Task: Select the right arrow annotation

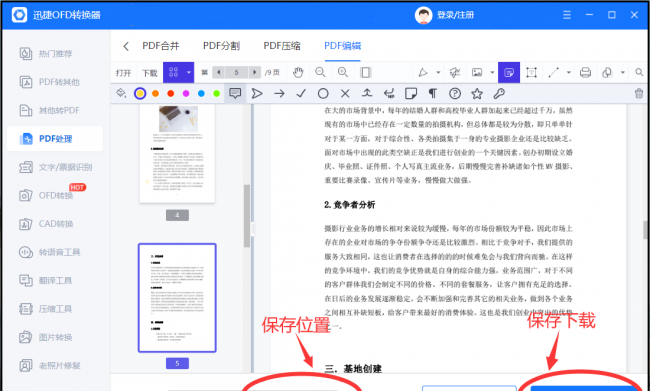Action: [279, 94]
